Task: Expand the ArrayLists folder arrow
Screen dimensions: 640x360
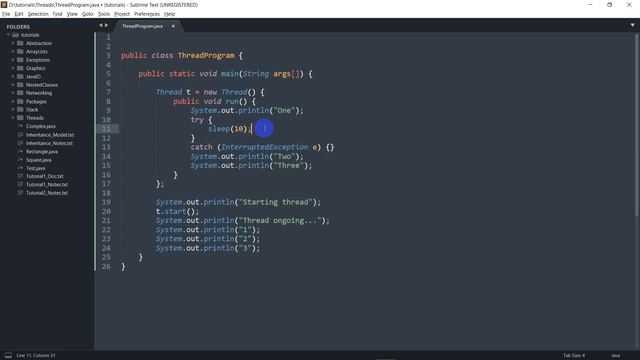Action: click(x=13, y=51)
